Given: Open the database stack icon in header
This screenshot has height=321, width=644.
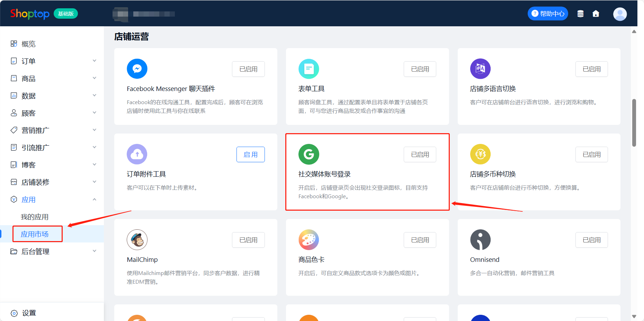Looking at the screenshot, I should tap(581, 14).
